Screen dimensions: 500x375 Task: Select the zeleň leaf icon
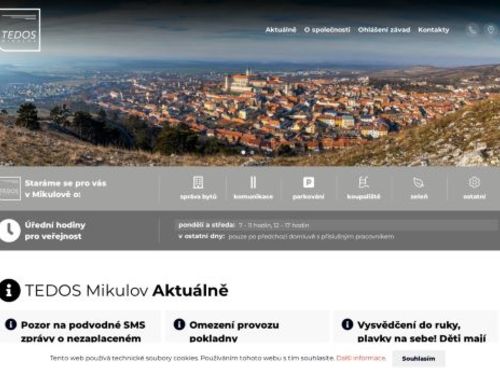tap(419, 183)
